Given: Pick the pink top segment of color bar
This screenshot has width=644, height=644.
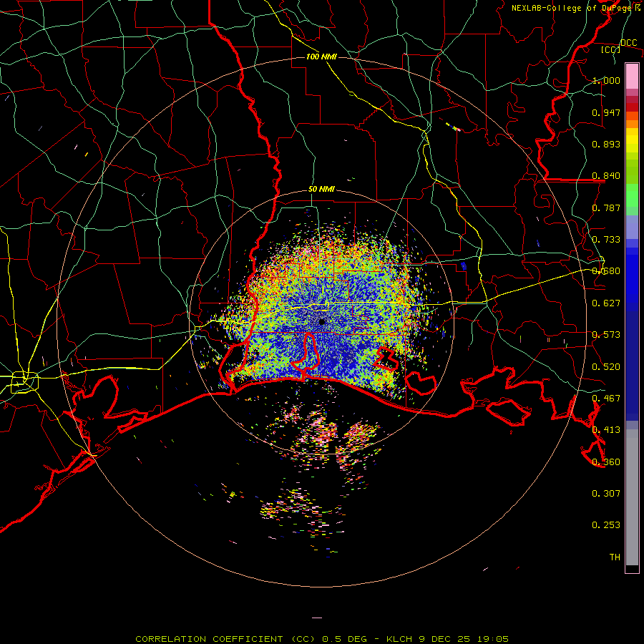Looking at the screenshot, I should tap(632, 77).
